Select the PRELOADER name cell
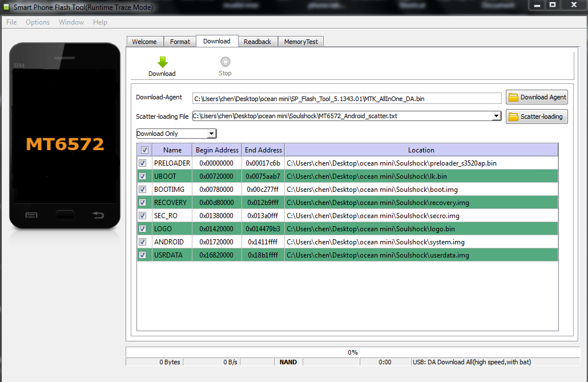The height and width of the screenshot is (382, 588). pyautogui.click(x=172, y=163)
